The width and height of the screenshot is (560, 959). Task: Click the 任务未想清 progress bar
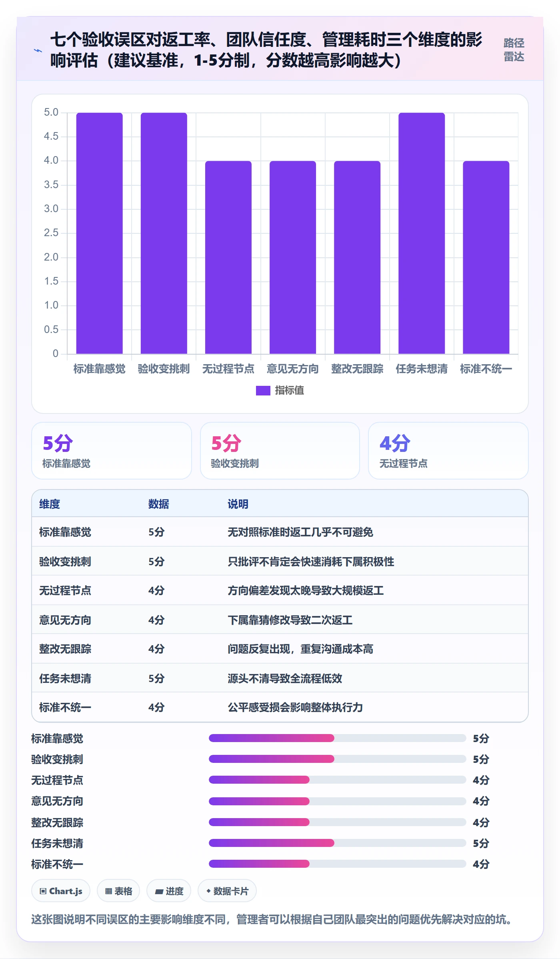point(338,843)
